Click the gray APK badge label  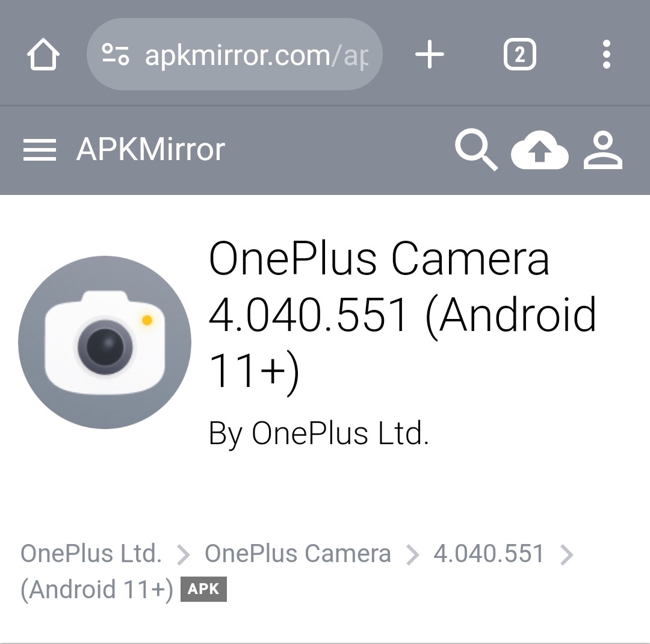tap(203, 589)
